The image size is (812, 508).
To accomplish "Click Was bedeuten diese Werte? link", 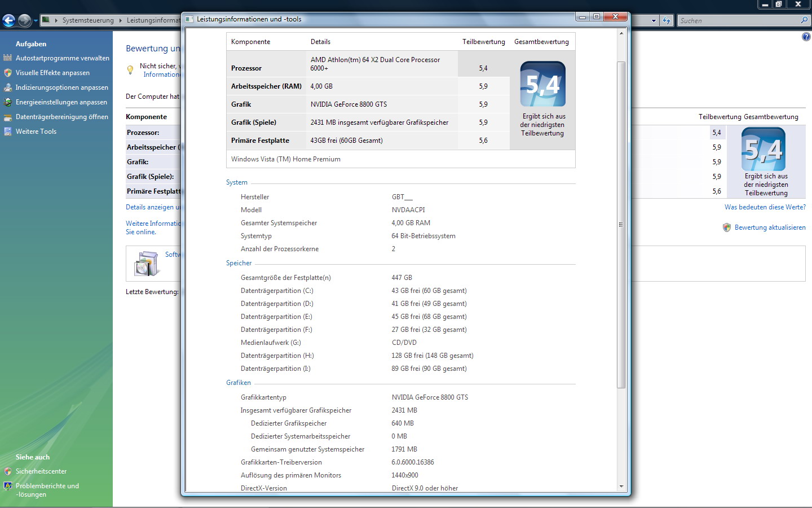I will click(765, 207).
